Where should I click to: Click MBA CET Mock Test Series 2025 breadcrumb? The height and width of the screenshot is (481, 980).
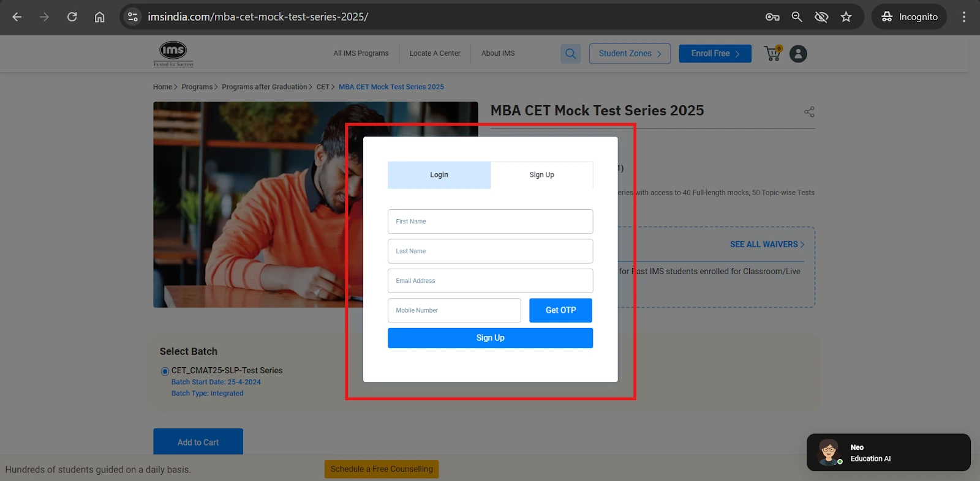(391, 87)
